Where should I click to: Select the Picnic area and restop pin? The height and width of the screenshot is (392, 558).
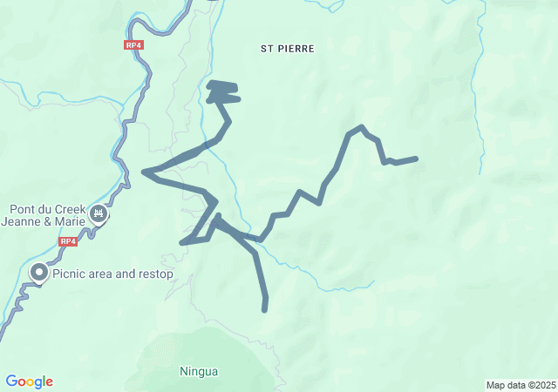(x=39, y=274)
